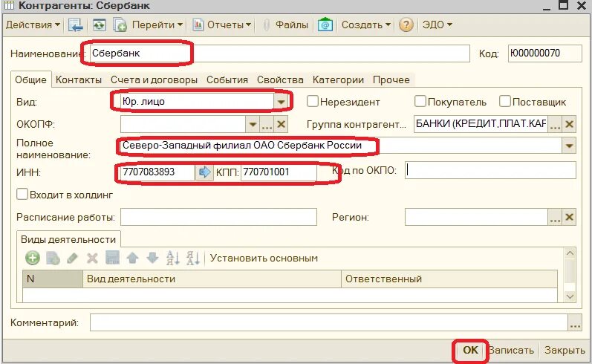Click the Вид деятельности column header
Image resolution: width=592 pixels, height=364 pixels.
pyautogui.click(x=212, y=279)
